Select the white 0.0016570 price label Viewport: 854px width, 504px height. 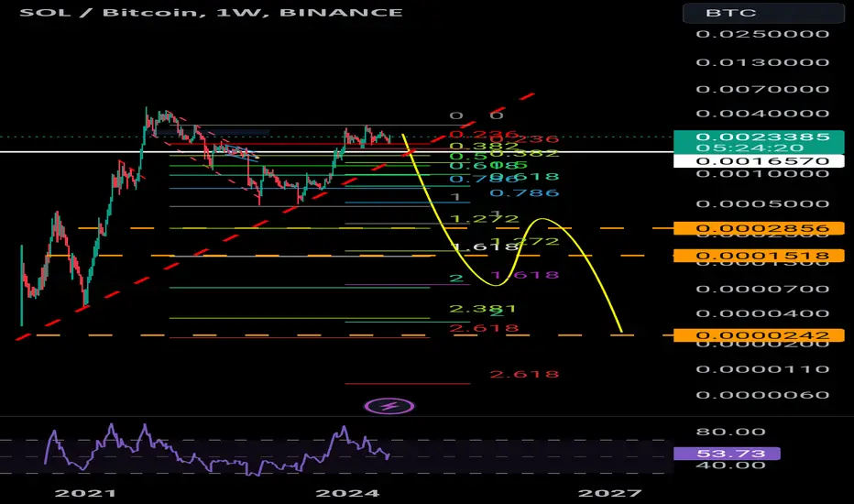759,160
